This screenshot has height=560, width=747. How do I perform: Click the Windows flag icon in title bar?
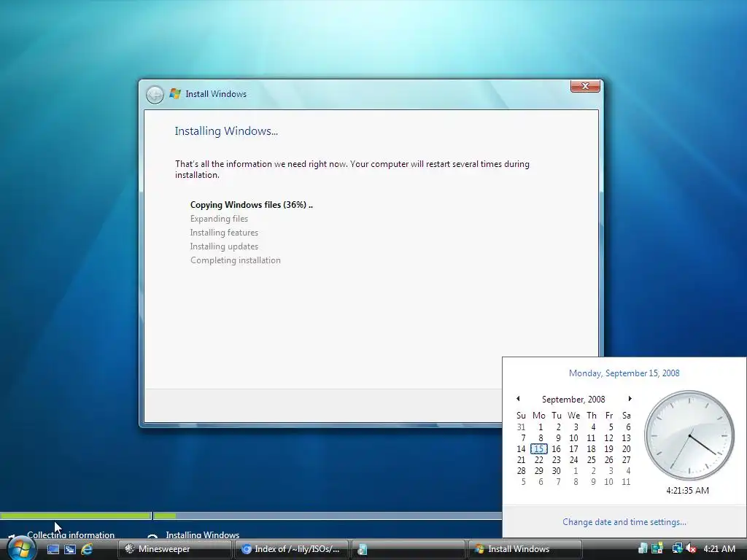coord(175,94)
